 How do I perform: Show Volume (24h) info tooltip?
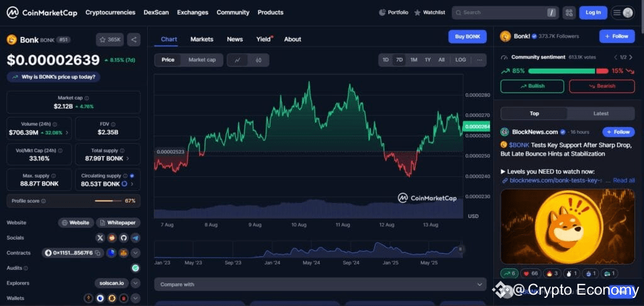coord(55,124)
